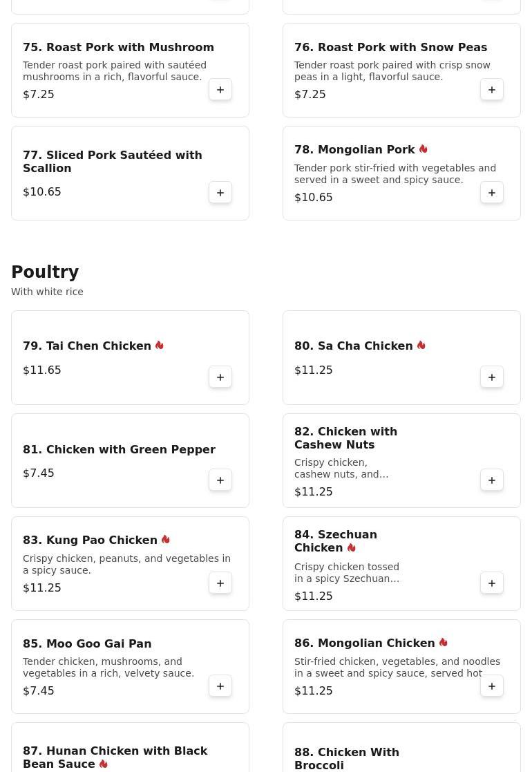This screenshot has height=772, width=532.
Task: Add Roast Pork with Mushroom to order
Action: [x=220, y=90]
